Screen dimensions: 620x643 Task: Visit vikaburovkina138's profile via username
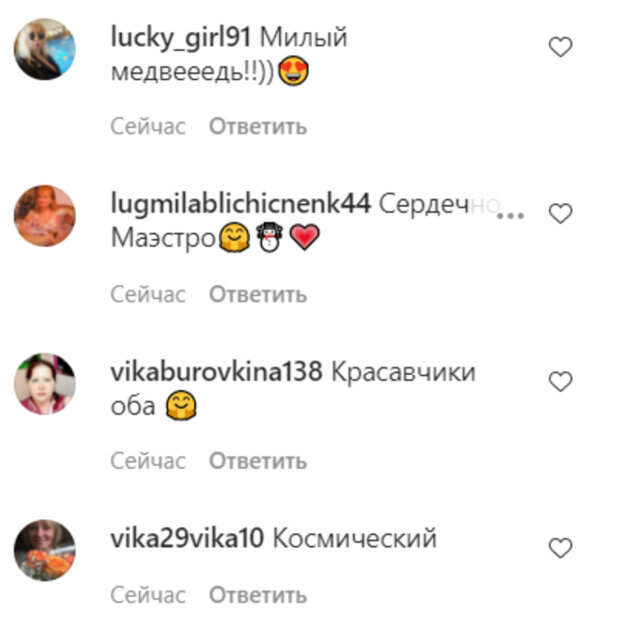pos(216,372)
